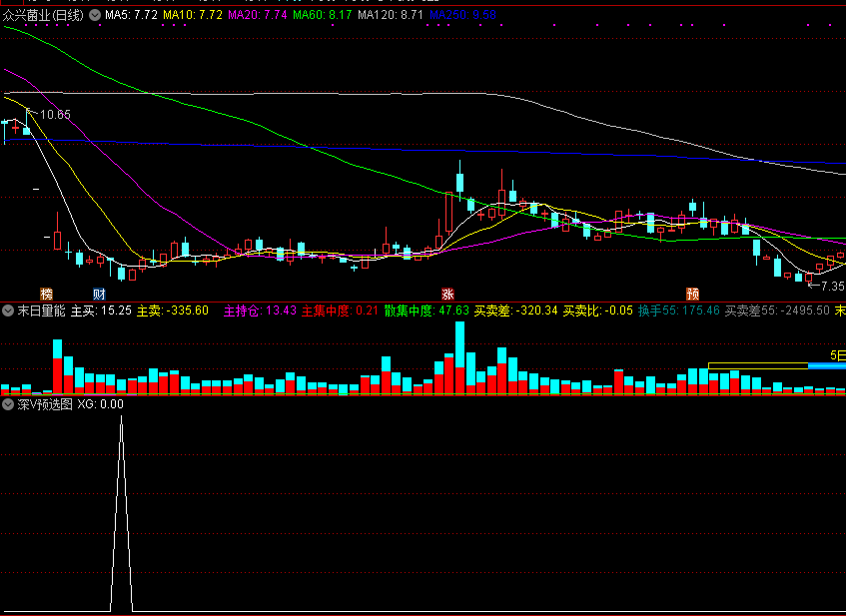846x616 pixels.
Task: Expand dropdown next to 众兴菌业(日线) title
Action: 95,15
